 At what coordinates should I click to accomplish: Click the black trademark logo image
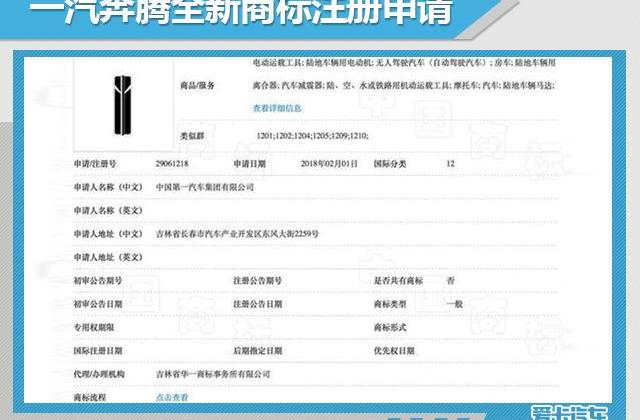(x=122, y=105)
